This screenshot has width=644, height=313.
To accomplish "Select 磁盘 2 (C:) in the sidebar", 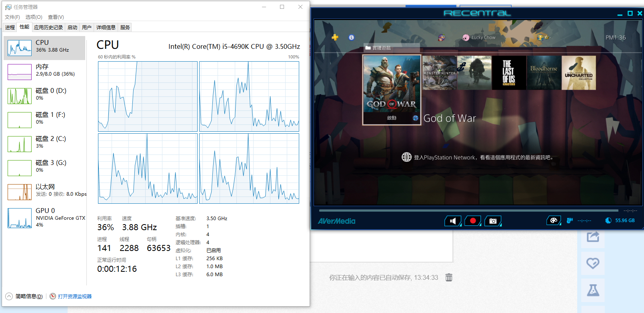I will click(x=44, y=144).
